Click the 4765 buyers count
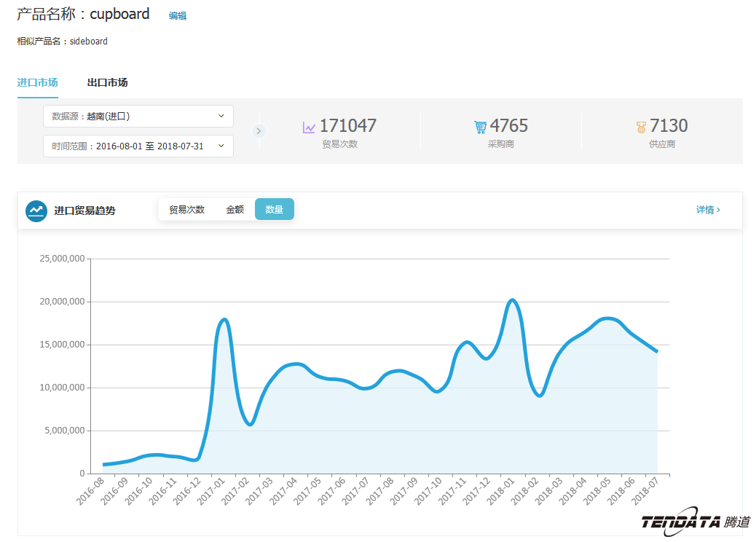Screen dimensions: 756x542 508,126
